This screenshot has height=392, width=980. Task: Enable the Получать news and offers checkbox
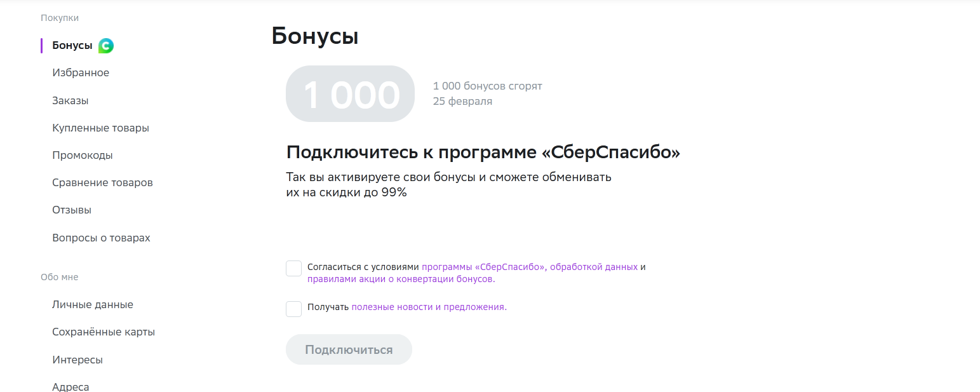pos(293,309)
